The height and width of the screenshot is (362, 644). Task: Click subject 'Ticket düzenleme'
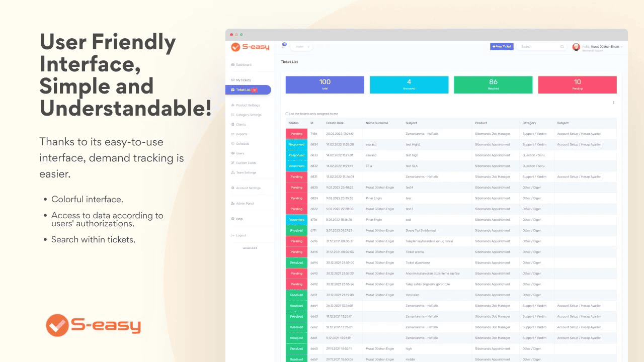tap(418, 262)
